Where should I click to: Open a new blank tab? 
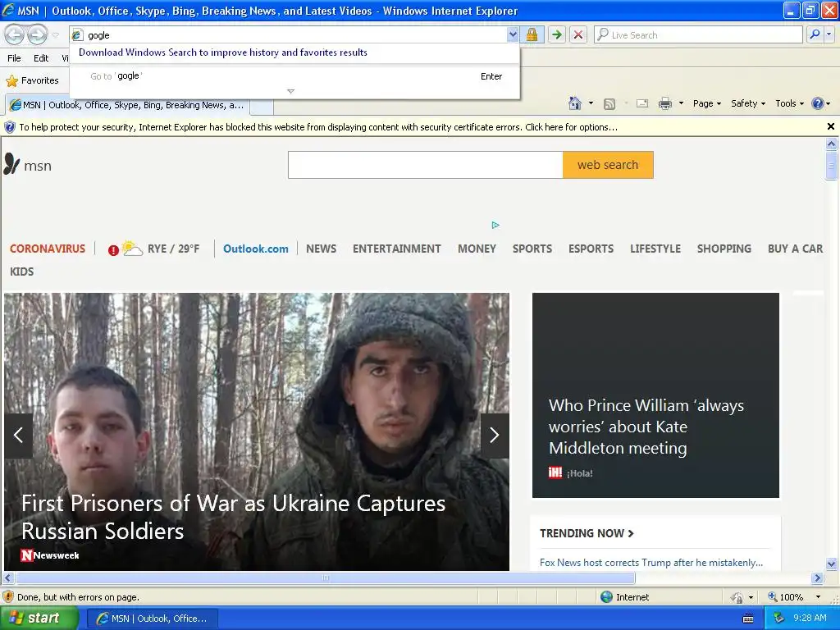(262, 106)
